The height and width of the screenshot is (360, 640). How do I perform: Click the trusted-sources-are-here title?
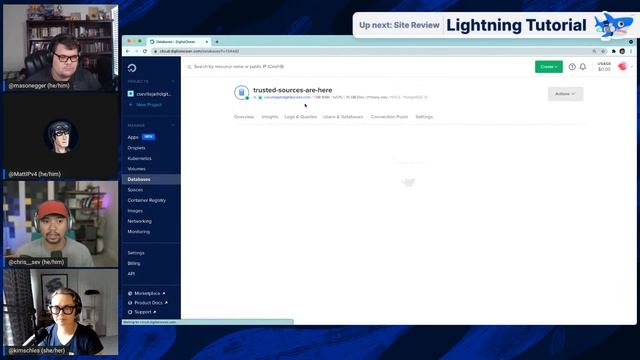(293, 90)
